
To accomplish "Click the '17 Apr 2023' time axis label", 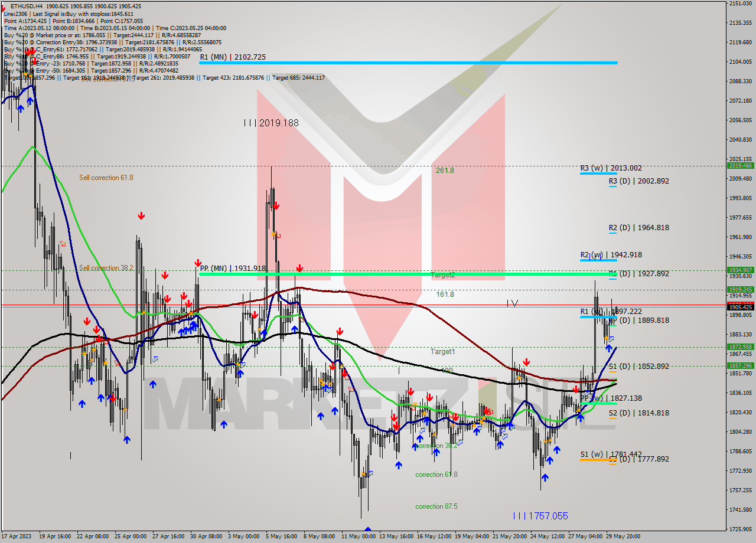I will point(17,537).
